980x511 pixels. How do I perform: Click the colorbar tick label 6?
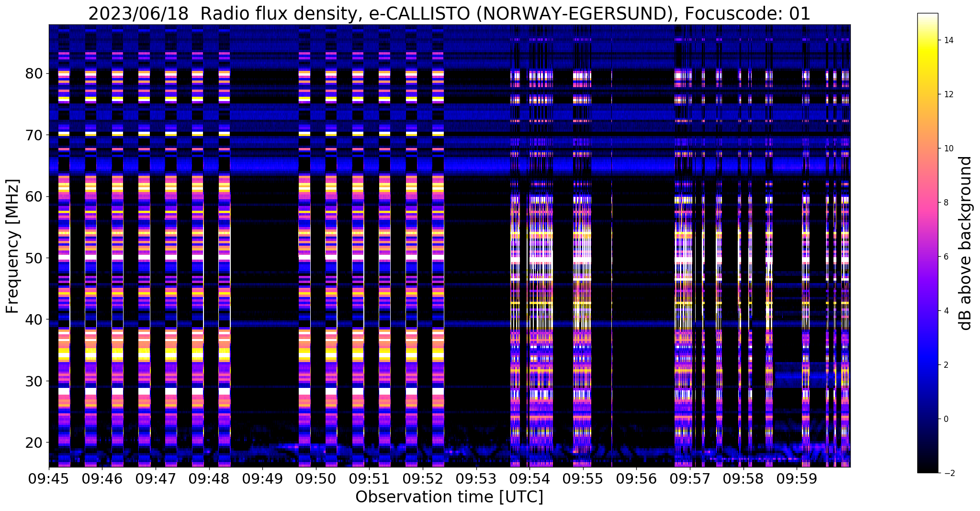pos(946,257)
